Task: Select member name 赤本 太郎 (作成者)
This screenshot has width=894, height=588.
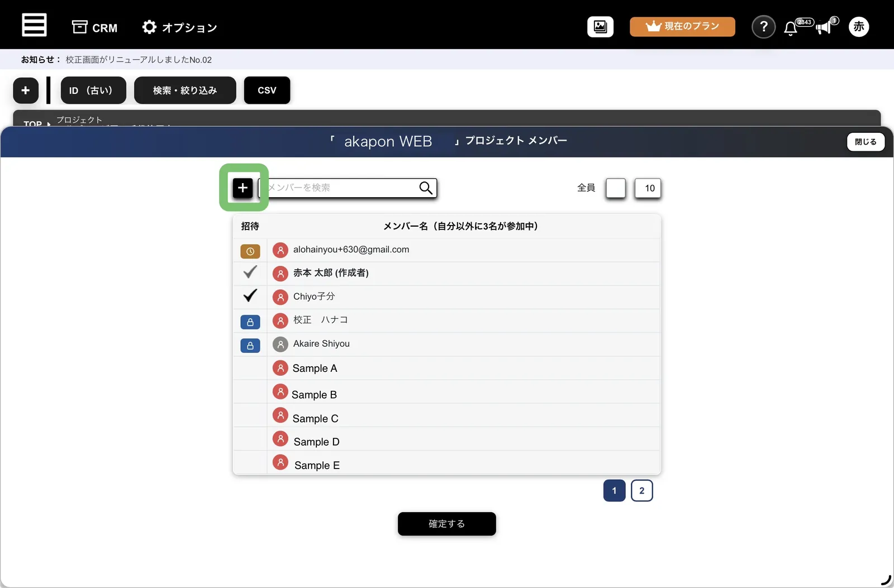Action: click(331, 273)
